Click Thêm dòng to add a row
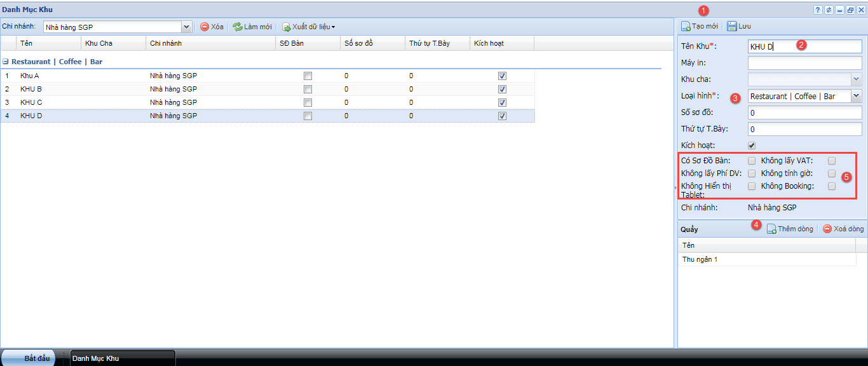 click(790, 229)
